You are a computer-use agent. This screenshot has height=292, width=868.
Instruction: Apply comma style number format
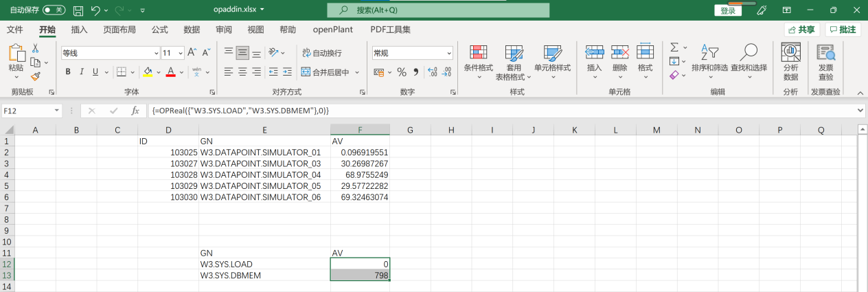coord(416,72)
